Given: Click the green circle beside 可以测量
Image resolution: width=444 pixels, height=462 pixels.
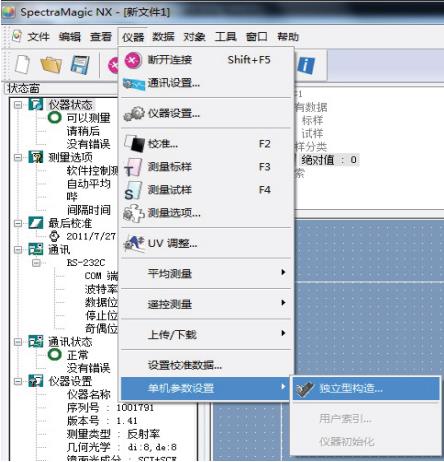Looking at the screenshot, I should coord(54,117).
